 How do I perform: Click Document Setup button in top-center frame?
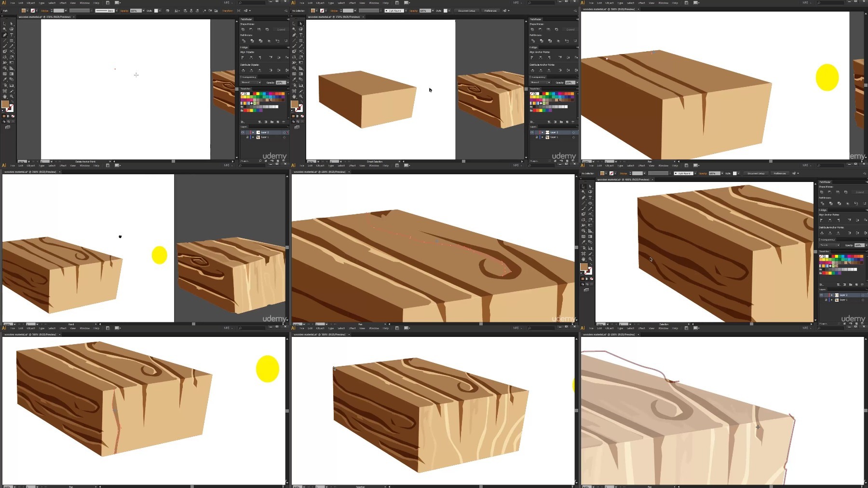466,11
